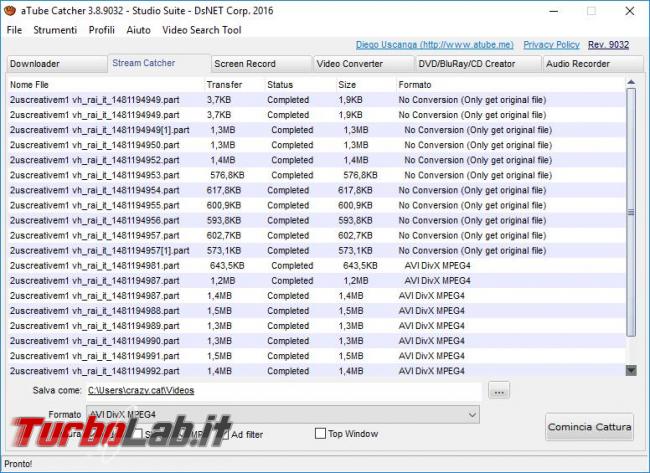Viewport: 650px width, 473px height.
Task: Open the Privacy Policy link
Action: click(551, 45)
